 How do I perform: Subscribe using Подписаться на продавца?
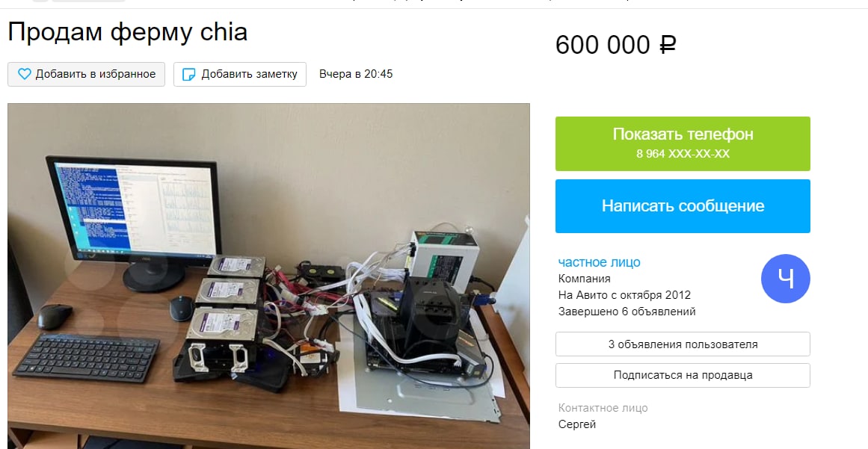pyautogui.click(x=683, y=375)
